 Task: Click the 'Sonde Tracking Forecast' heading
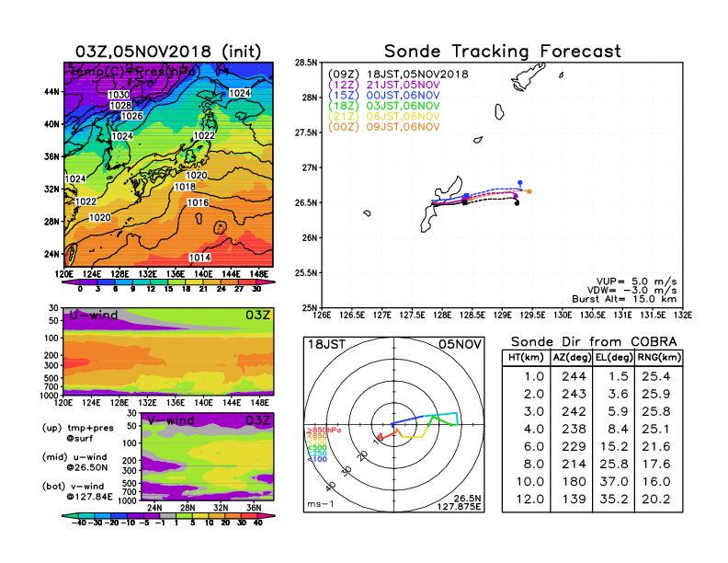click(503, 52)
